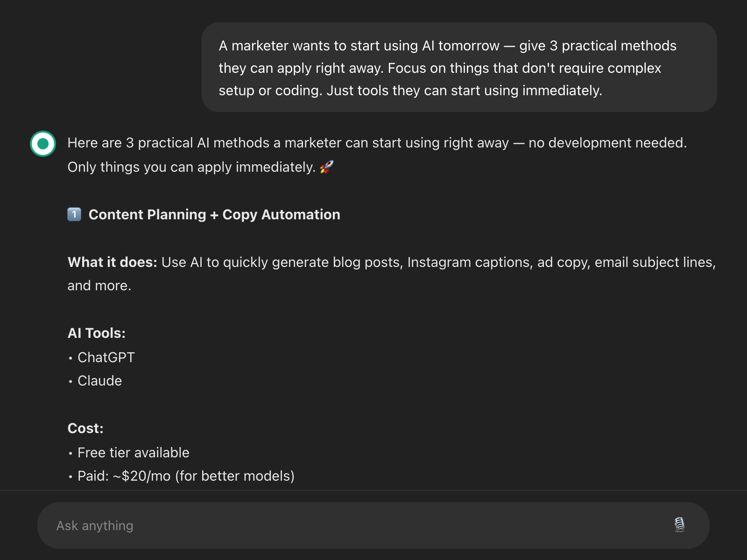
Task: Click the "AI Tools:" bold label
Action: 97,333
